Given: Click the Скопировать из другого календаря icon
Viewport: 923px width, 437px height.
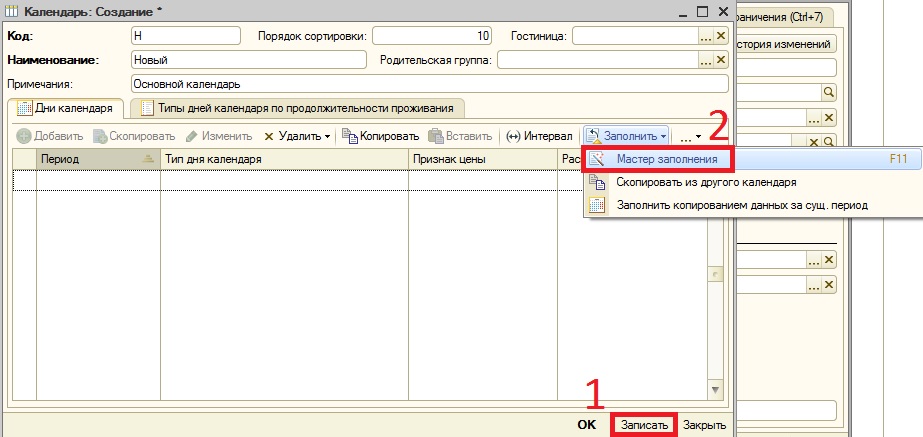Looking at the screenshot, I should pyautogui.click(x=597, y=182).
